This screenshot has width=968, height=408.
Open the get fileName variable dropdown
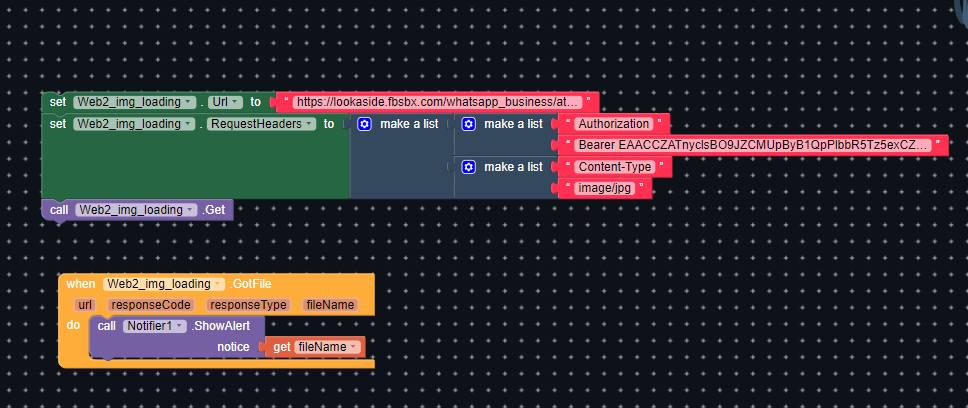tap(328, 347)
